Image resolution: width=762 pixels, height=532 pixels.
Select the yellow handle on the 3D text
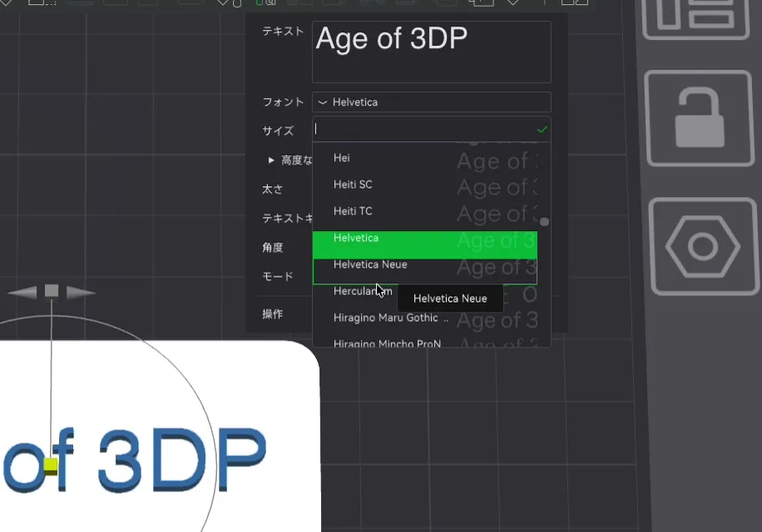51,465
